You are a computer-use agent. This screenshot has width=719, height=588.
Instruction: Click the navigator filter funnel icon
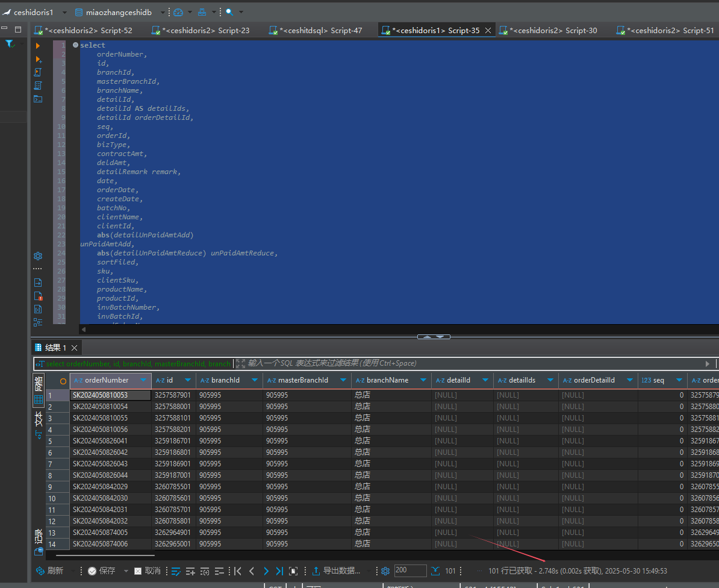(x=10, y=43)
